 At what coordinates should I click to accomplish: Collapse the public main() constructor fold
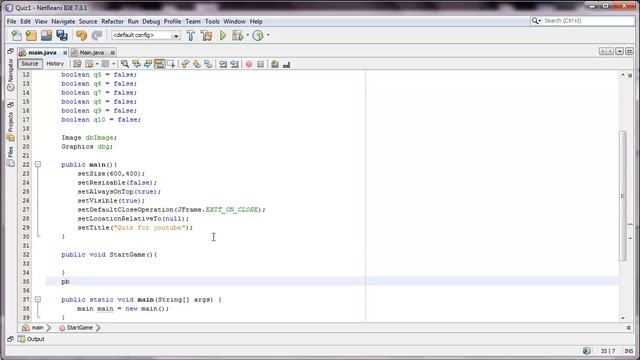(x=38, y=164)
